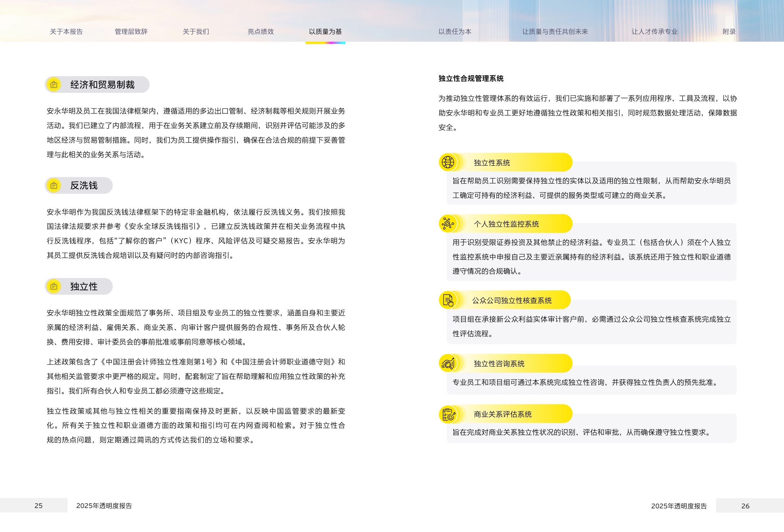The width and height of the screenshot is (784, 532).
Task: Click the 独立性咨询系统 label
Action: pyautogui.click(x=499, y=364)
